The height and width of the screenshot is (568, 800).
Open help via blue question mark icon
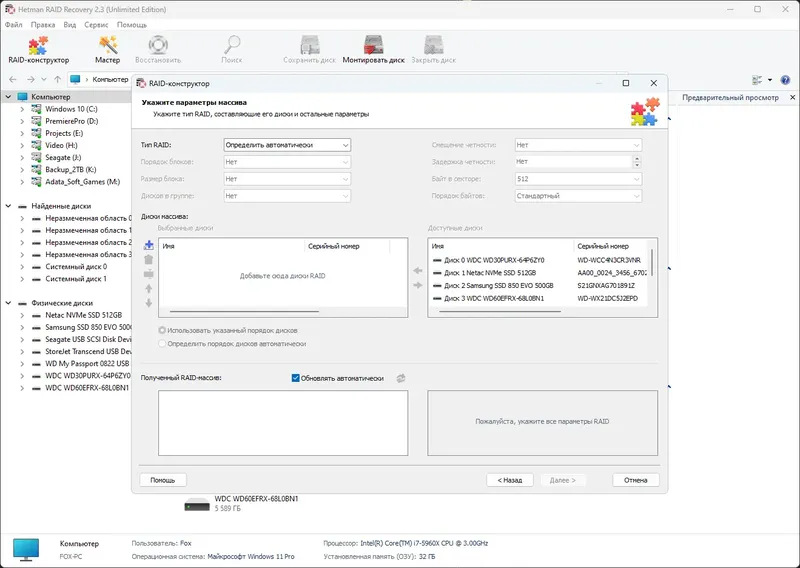click(785, 80)
